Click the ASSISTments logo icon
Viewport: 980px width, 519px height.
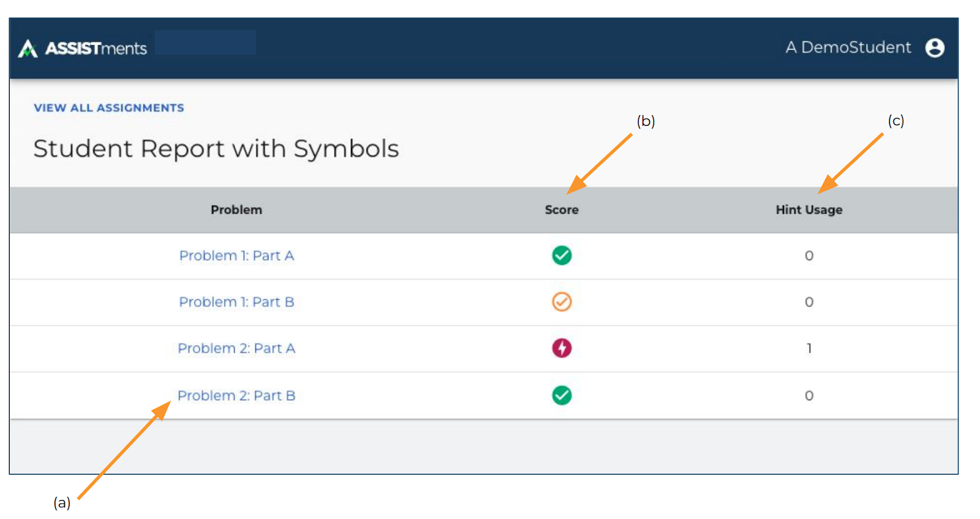(x=28, y=48)
